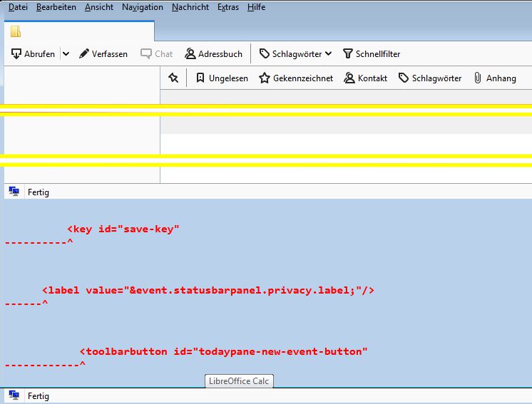The image size is (532, 404).
Task: Click the network icon in the bottom status bar
Action: tap(14, 395)
